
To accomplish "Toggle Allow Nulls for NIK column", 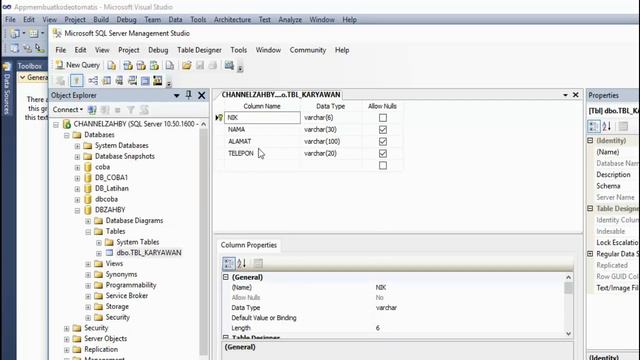I will (382, 118).
